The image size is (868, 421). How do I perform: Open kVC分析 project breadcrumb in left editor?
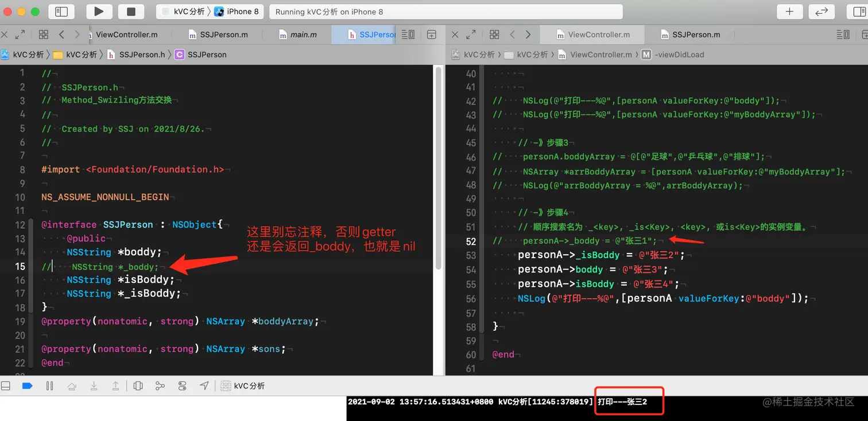click(22, 54)
